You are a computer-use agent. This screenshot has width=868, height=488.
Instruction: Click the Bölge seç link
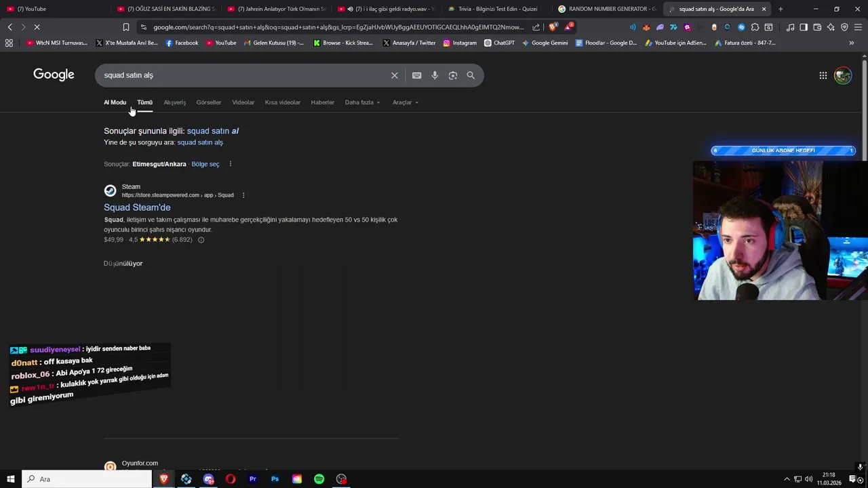[x=205, y=164]
